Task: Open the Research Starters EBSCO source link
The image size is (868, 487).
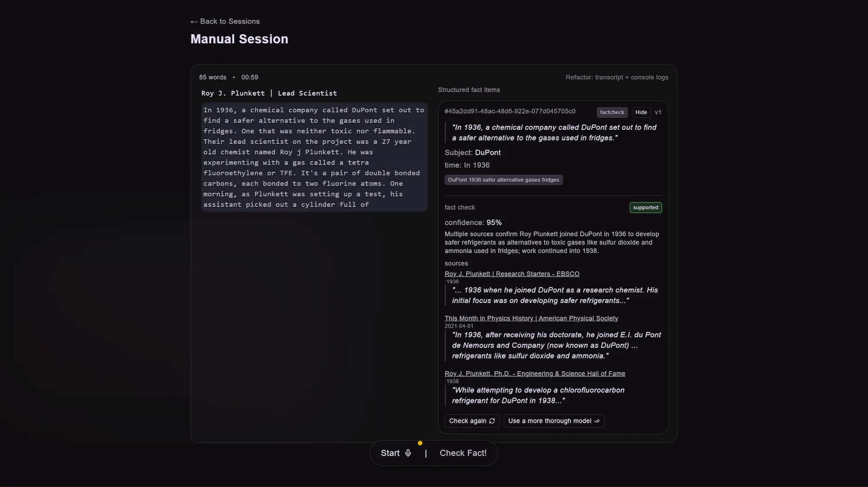Action: coord(512,273)
